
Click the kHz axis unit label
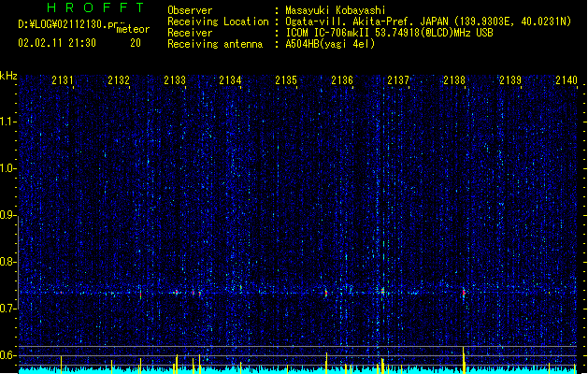[x=8, y=76]
